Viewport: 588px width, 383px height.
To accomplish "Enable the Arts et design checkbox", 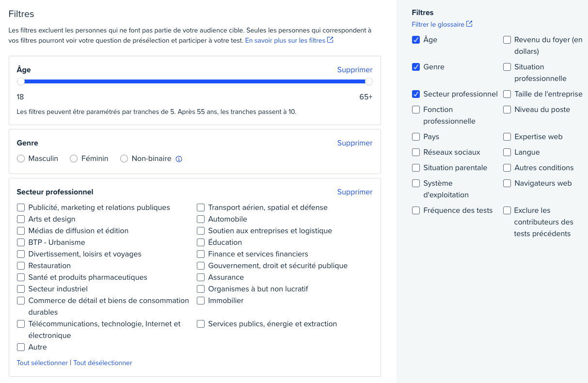I will pyautogui.click(x=21, y=219).
